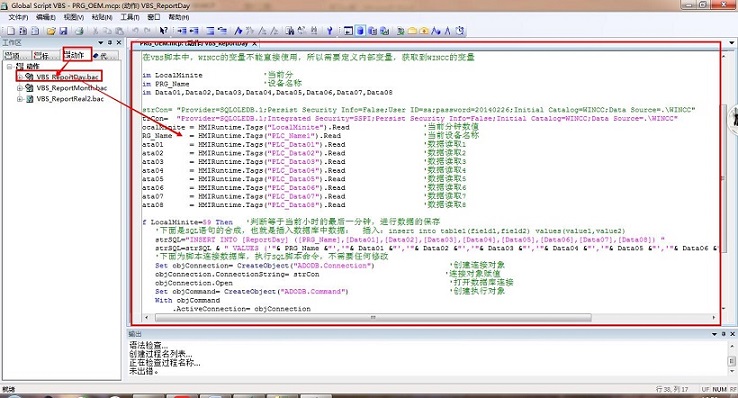Viewport: 738px width, 398px height.
Task: Click the Print toolbar icon
Action: (79, 31)
